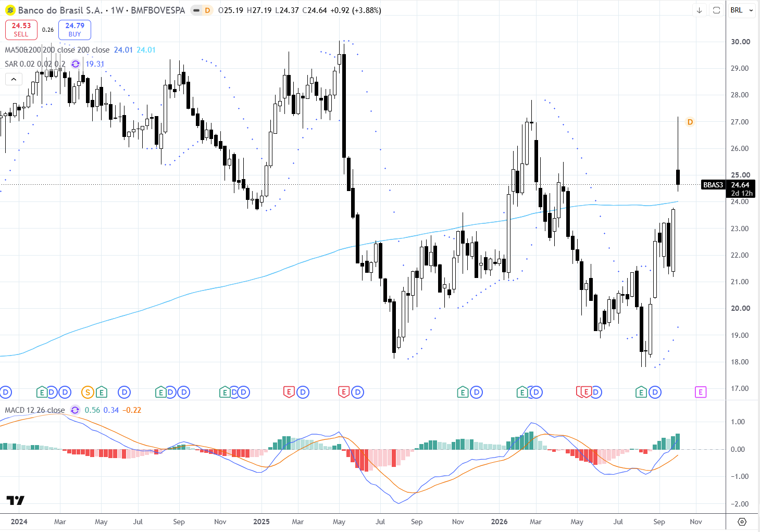Viewport: 760px width, 532px height.
Task: Click the change value +0.92 (+3.88%)
Action: click(x=356, y=10)
